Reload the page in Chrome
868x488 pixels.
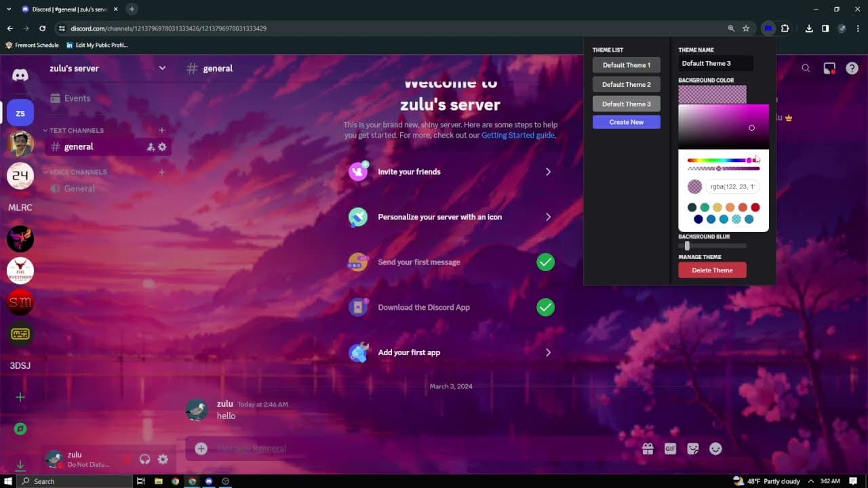pyautogui.click(x=42, y=28)
